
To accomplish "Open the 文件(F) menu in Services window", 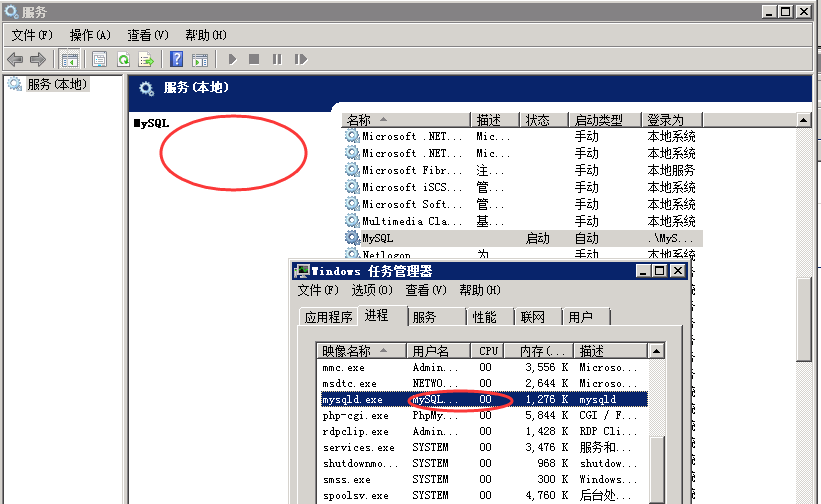I will [x=32, y=35].
